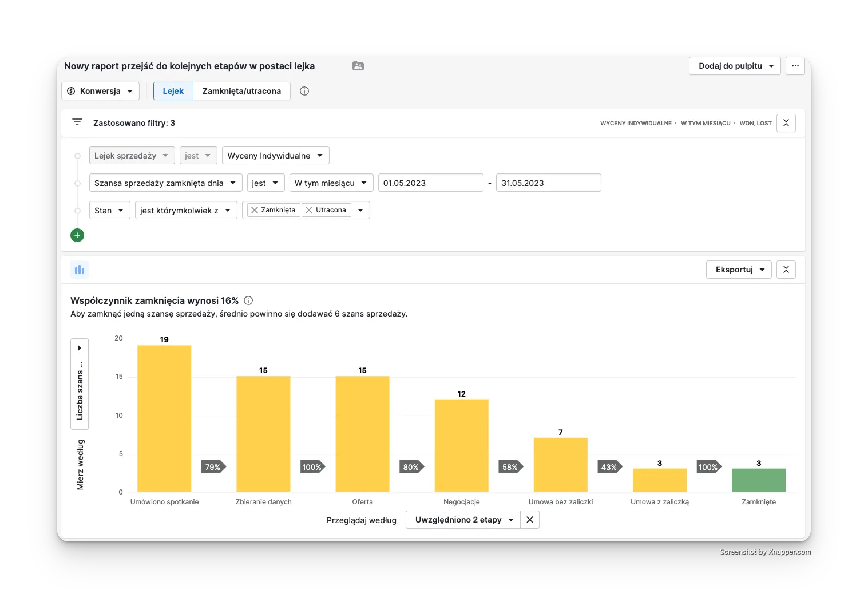
Task: Click the WYCENY INDYWIDUALNE filter summary text
Action: [x=636, y=123]
